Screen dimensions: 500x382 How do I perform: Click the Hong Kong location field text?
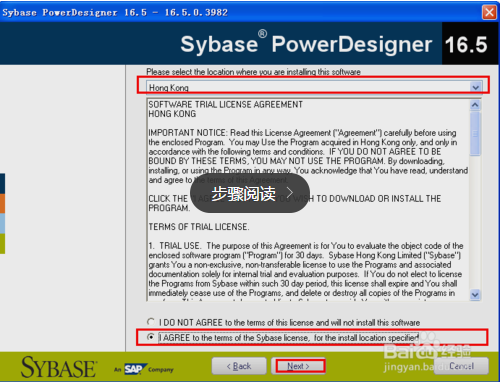tap(169, 88)
